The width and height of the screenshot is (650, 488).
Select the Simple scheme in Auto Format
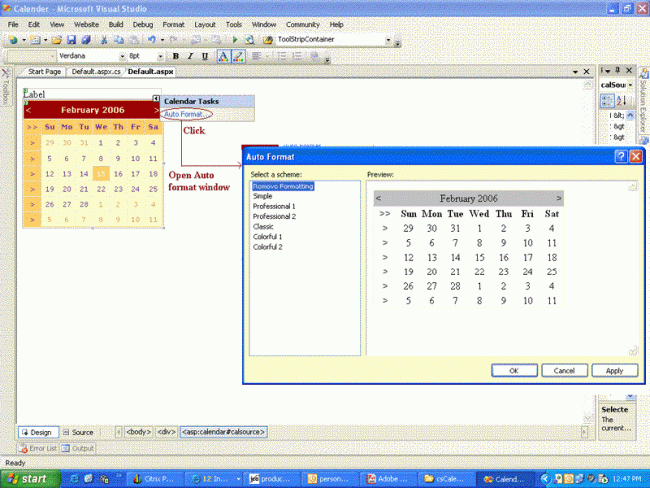pos(262,196)
